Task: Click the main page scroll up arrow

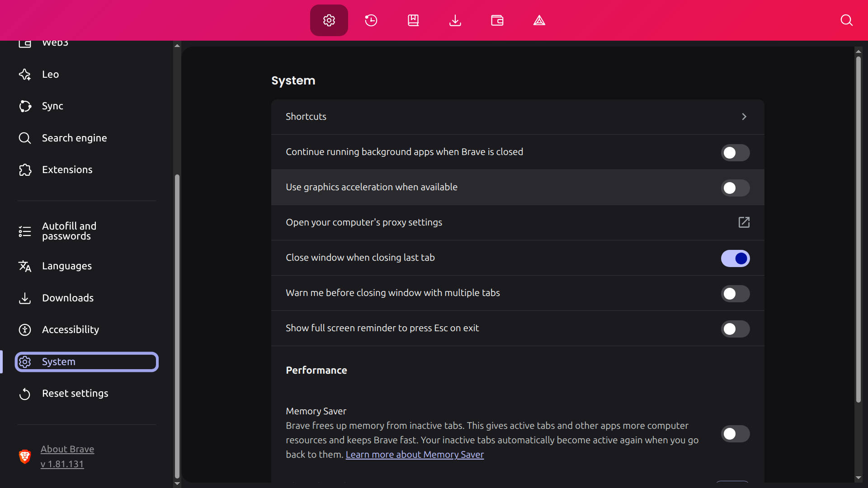Action: pyautogui.click(x=858, y=52)
